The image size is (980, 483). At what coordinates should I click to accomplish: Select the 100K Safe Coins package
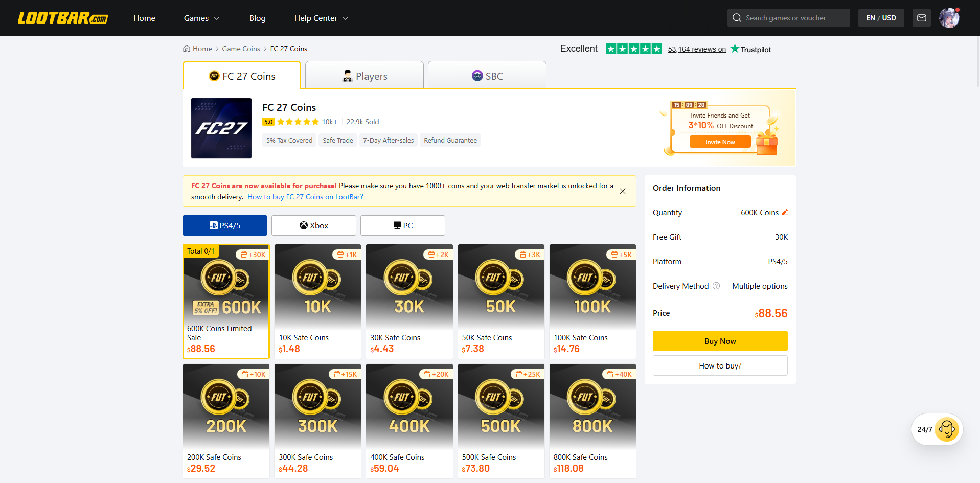click(592, 302)
